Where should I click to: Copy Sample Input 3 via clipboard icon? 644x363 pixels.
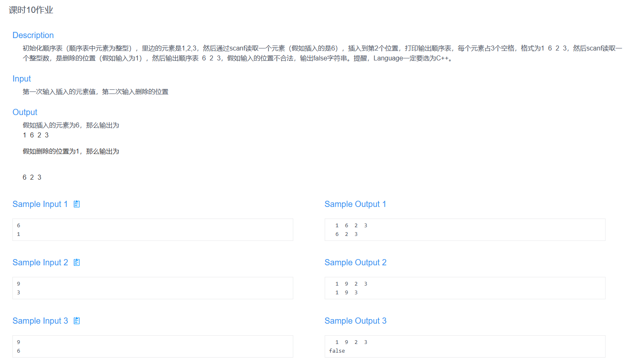pyautogui.click(x=77, y=321)
